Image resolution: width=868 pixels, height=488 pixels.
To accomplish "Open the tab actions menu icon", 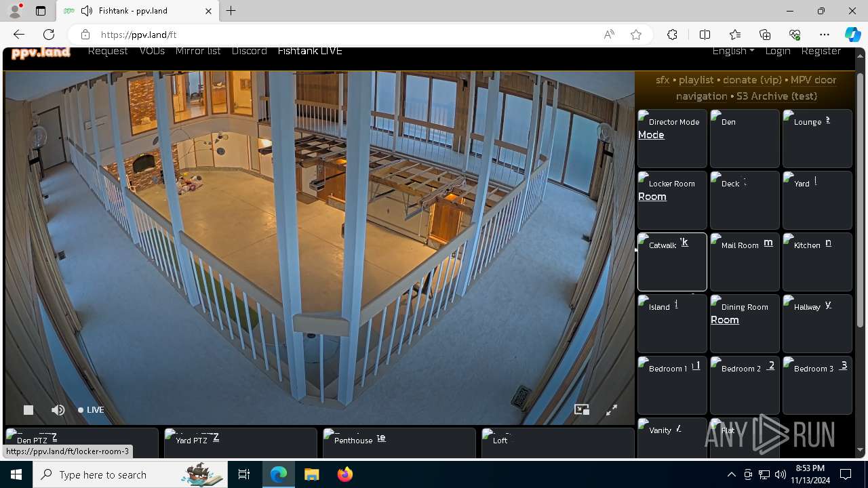I will [41, 11].
